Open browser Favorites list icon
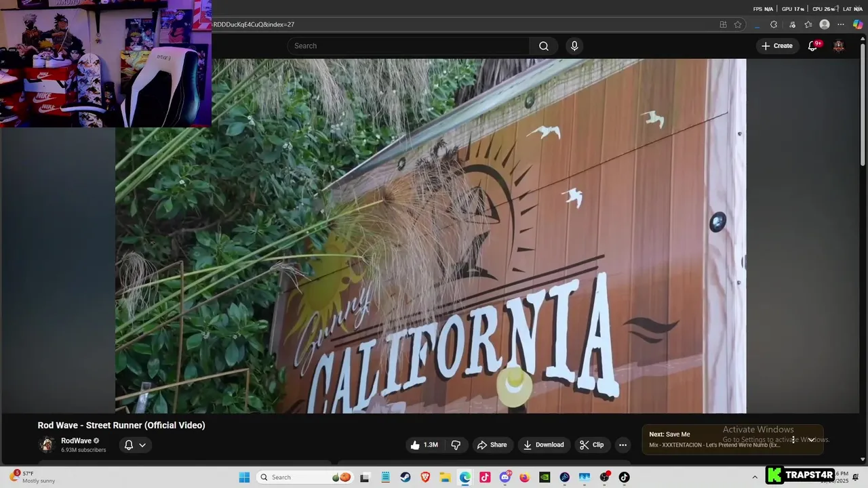The image size is (868, 488). (808, 24)
